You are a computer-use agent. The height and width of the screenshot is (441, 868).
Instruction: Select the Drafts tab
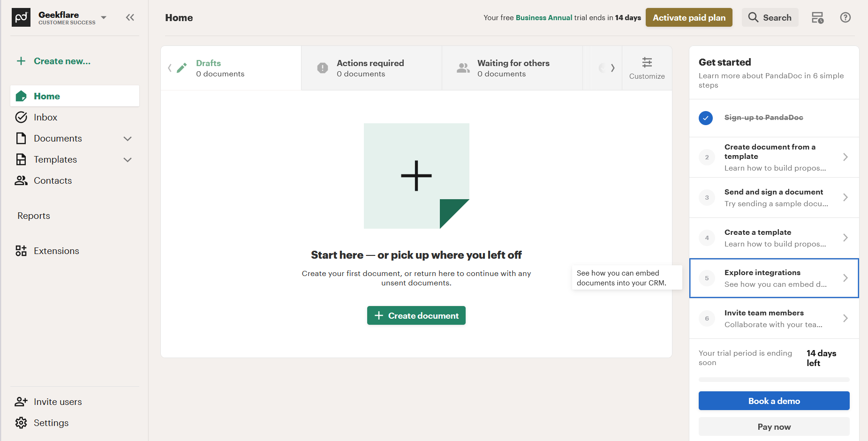pyautogui.click(x=231, y=68)
